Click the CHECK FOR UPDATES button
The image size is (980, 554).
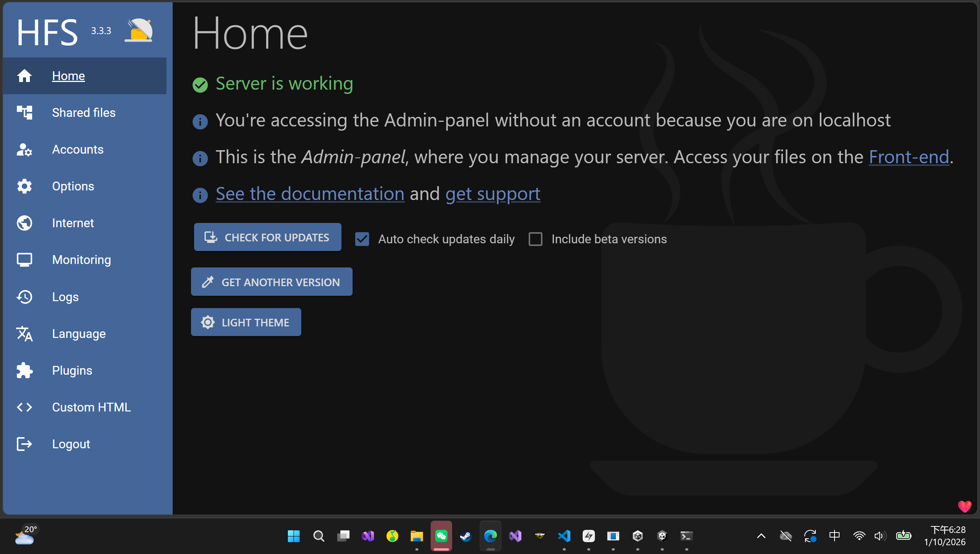pos(267,237)
